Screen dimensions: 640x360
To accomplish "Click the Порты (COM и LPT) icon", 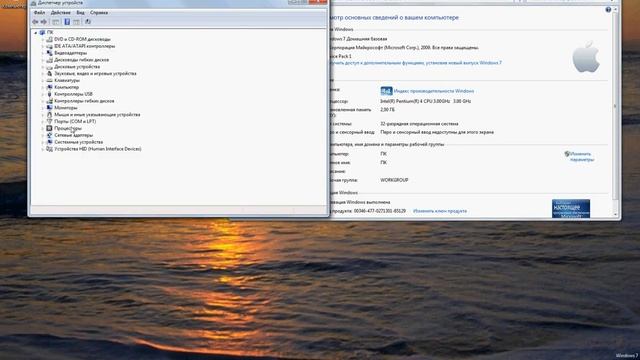I will point(49,122).
